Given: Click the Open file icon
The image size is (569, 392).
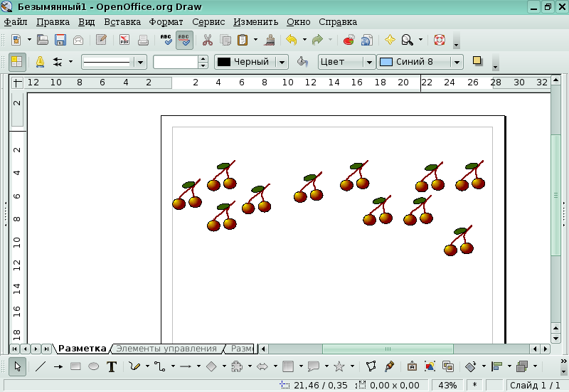Looking at the screenshot, I should point(43,40).
